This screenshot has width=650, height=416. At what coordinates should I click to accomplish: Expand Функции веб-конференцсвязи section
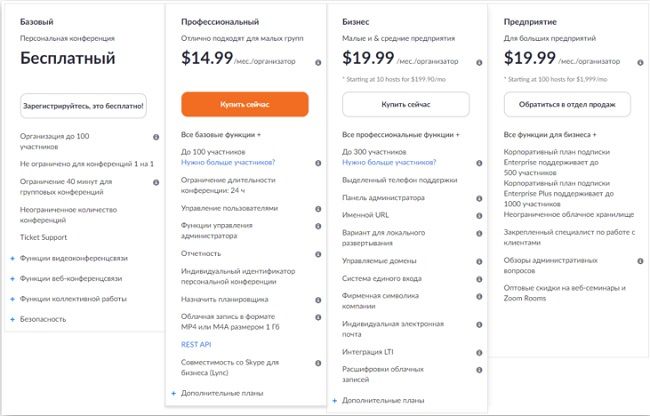pos(66,278)
